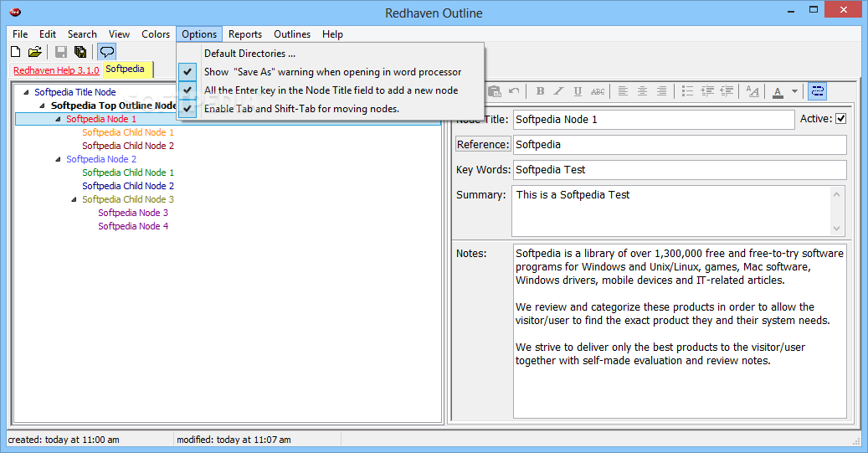Increase the paragraph indent
The height and width of the screenshot is (453, 868).
pyautogui.click(x=707, y=91)
